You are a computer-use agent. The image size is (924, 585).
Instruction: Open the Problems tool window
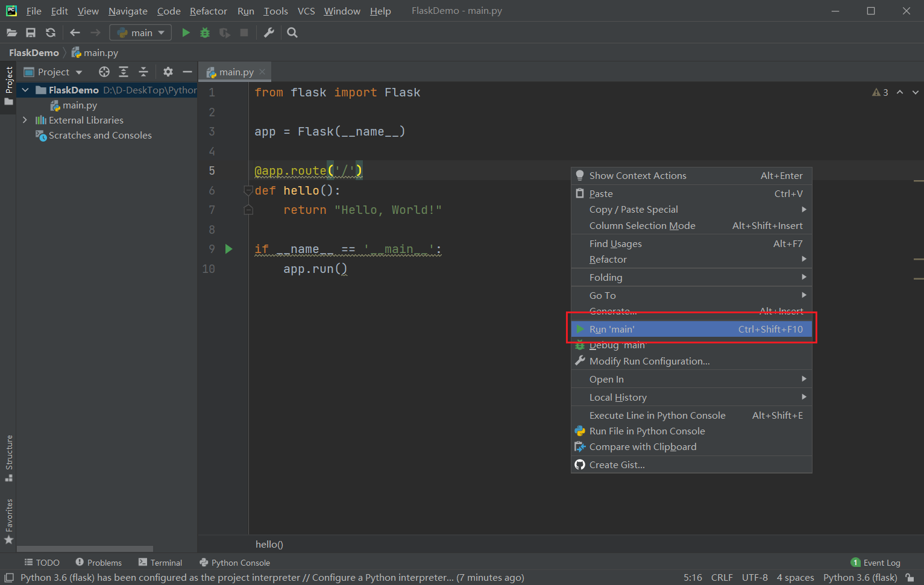click(99, 563)
